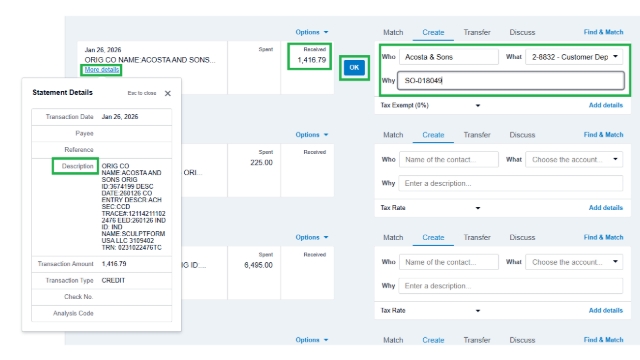Click Add details for 225.00 transaction
640x360 pixels.
point(606,208)
